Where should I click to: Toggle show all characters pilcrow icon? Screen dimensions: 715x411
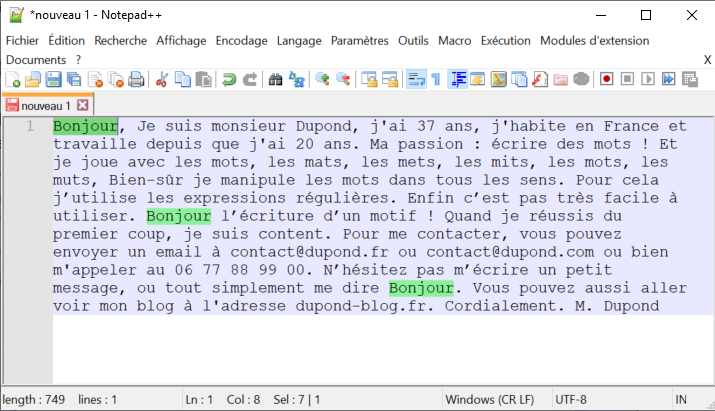coord(435,80)
